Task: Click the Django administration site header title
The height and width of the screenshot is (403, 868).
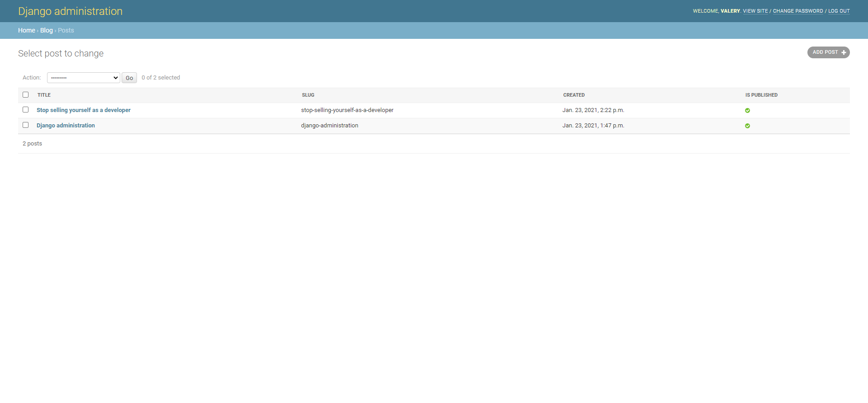Action: tap(70, 11)
